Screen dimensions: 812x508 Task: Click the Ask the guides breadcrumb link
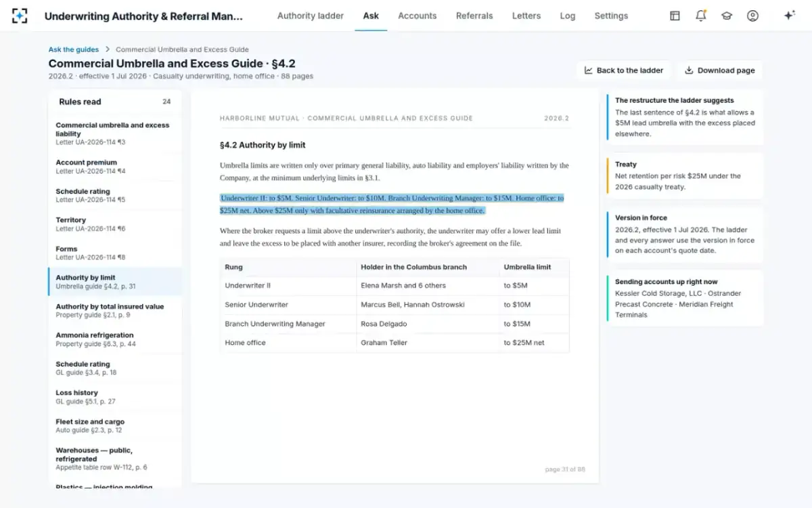pos(73,49)
